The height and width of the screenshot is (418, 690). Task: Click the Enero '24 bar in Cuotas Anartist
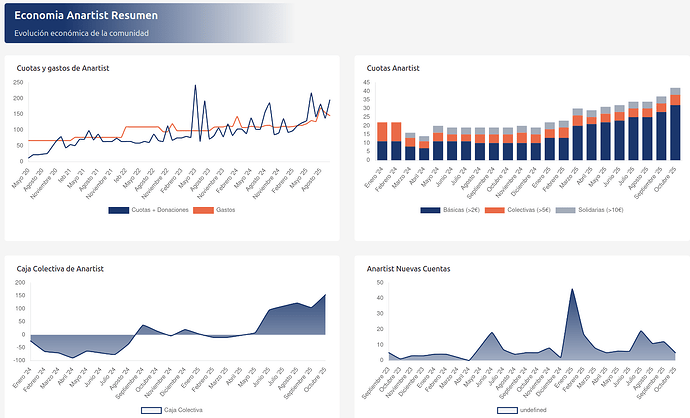pos(382,141)
